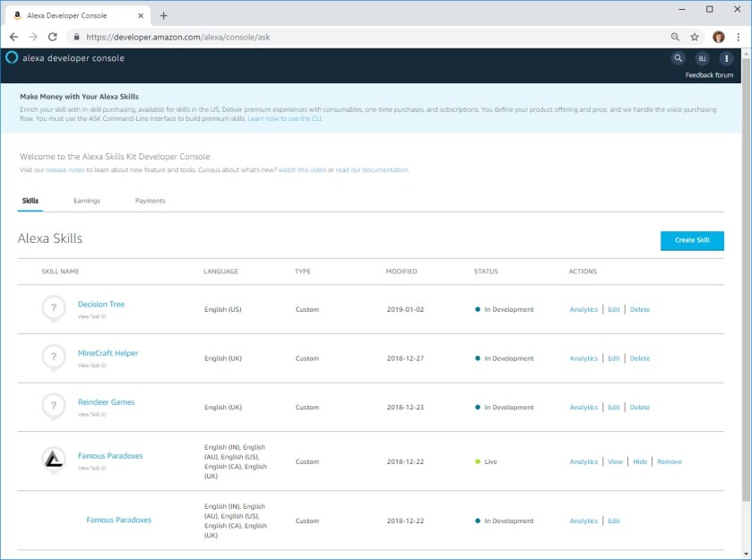Click the Chrome profile avatar icon
The image size is (752, 560).
tap(718, 37)
